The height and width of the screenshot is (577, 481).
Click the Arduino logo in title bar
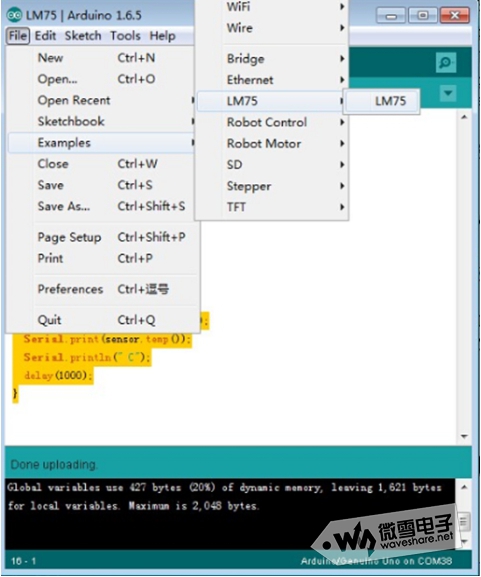click(15, 15)
